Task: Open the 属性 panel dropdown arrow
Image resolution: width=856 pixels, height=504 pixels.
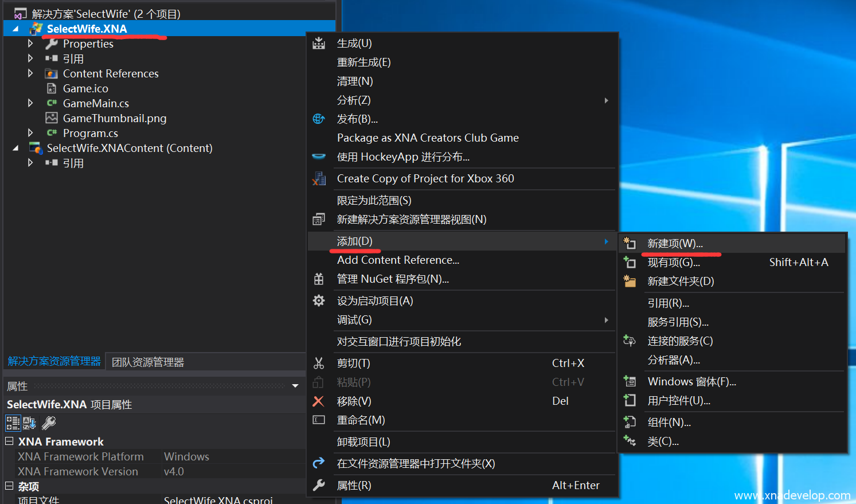Action: coord(295,386)
